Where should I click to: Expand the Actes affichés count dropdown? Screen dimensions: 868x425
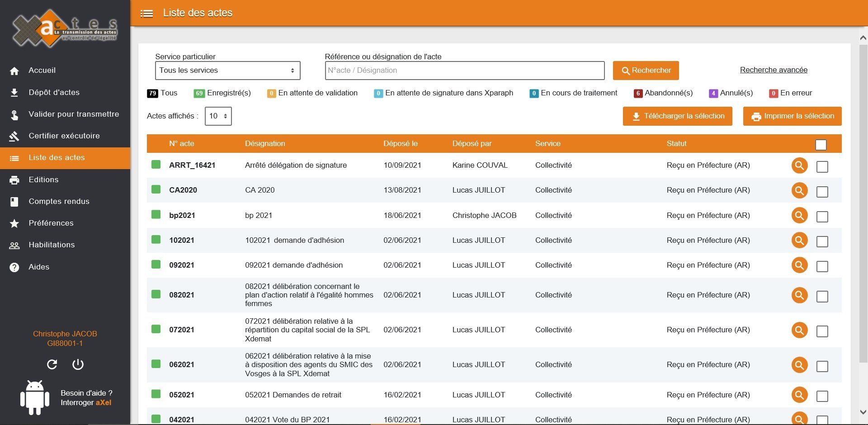coord(218,116)
